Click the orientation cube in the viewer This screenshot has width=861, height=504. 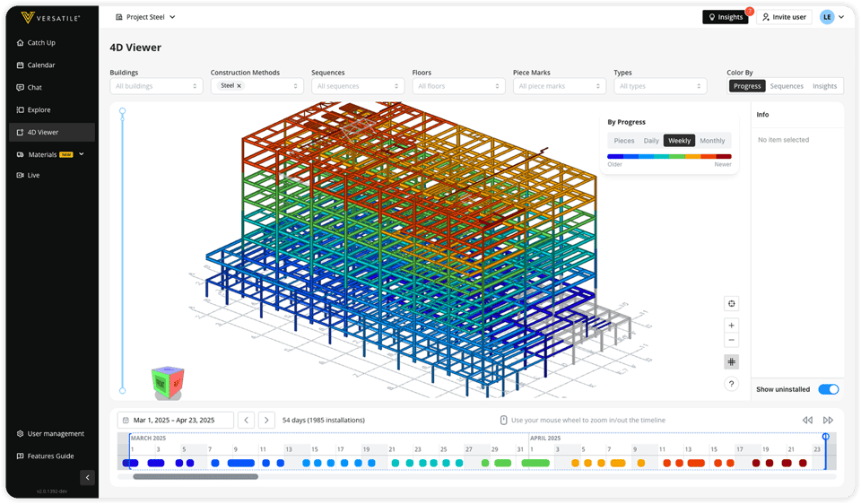click(166, 381)
